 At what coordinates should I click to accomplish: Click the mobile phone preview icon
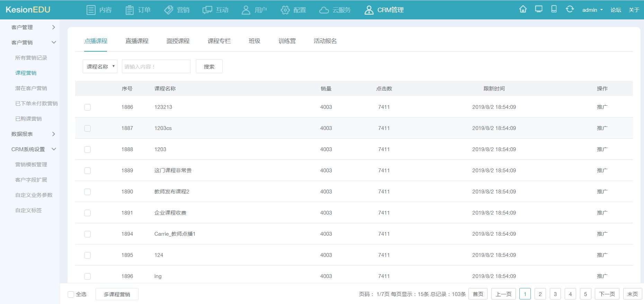554,9
